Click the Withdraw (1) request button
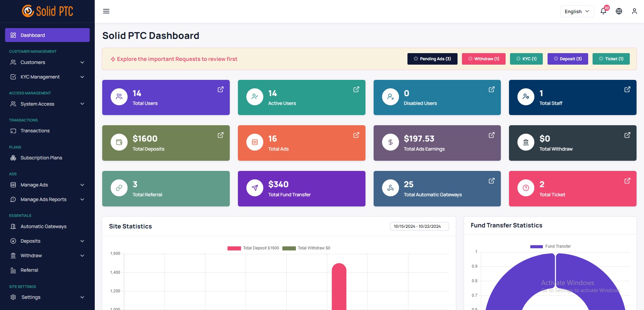This screenshot has width=644, height=310. 484,59
